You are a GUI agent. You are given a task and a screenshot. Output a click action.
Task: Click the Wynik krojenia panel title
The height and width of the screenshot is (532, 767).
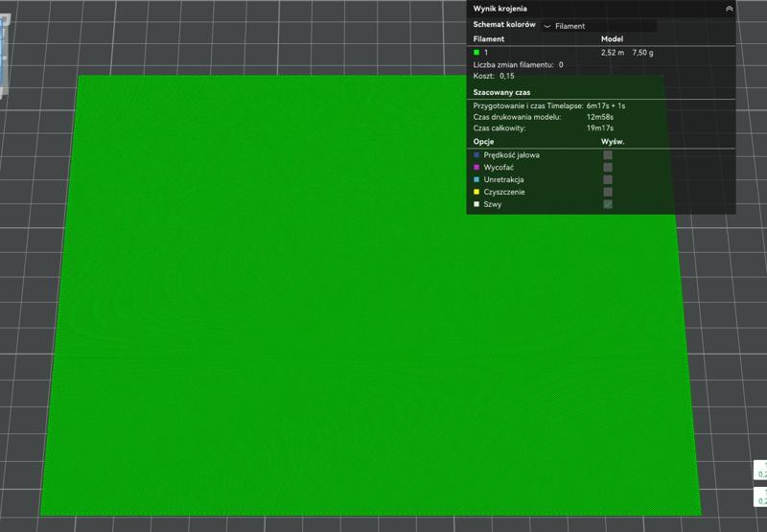500,9
